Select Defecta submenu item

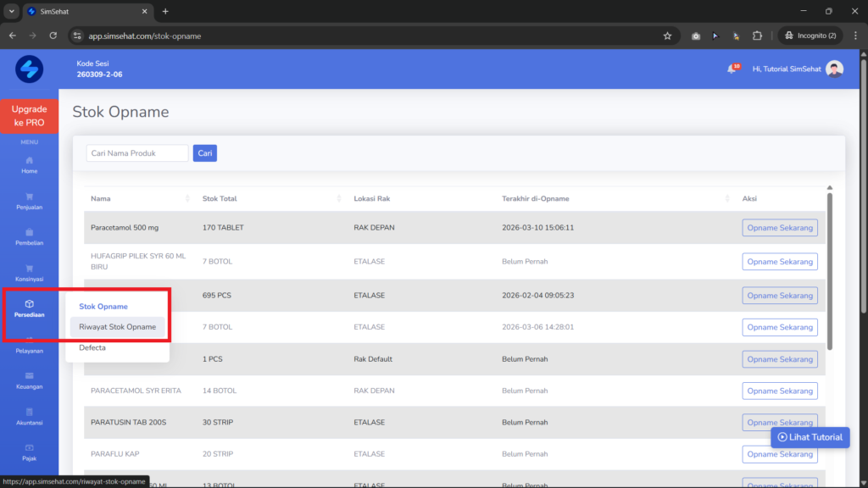point(92,347)
